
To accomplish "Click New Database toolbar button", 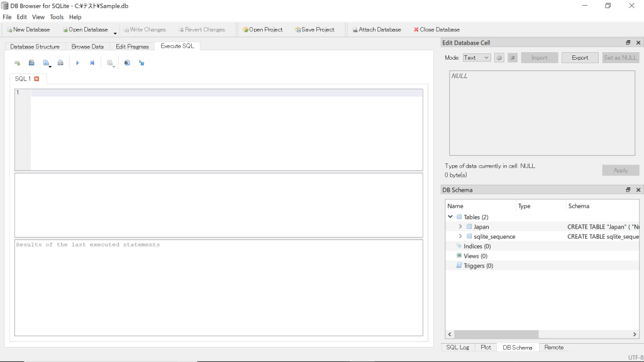I will [28, 30].
